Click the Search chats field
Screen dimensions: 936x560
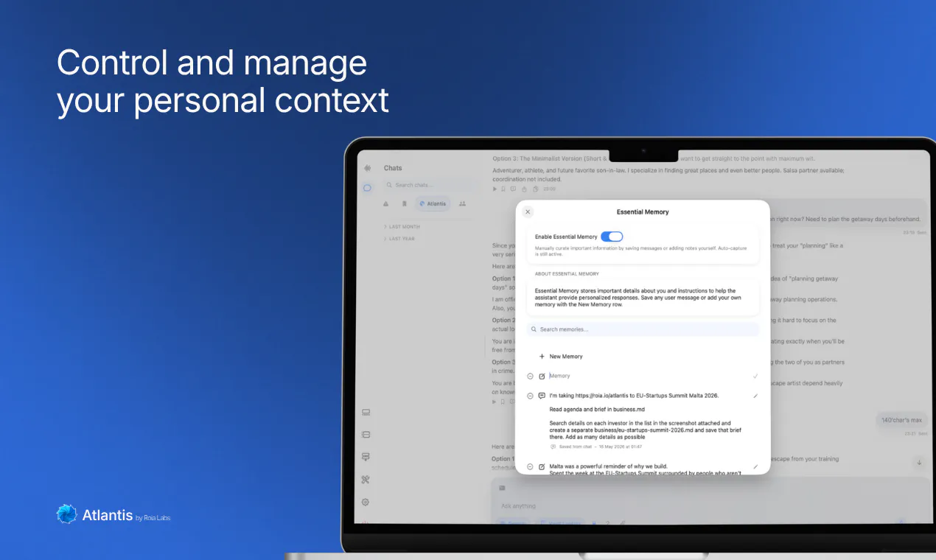pyautogui.click(x=430, y=185)
